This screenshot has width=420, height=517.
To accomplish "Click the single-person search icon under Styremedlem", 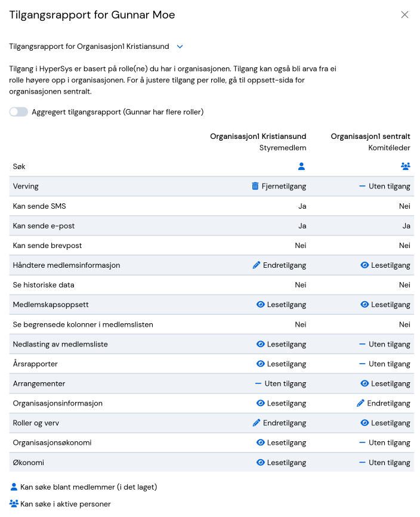I will point(301,166).
